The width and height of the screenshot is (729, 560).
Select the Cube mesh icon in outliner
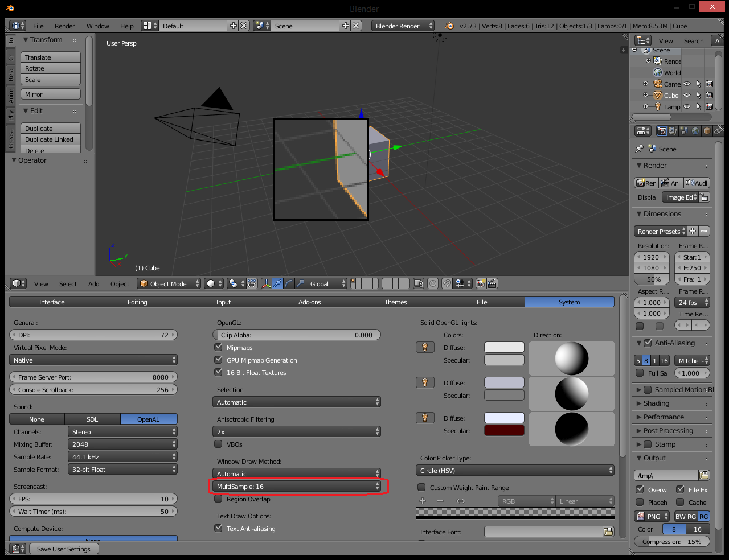[658, 96]
